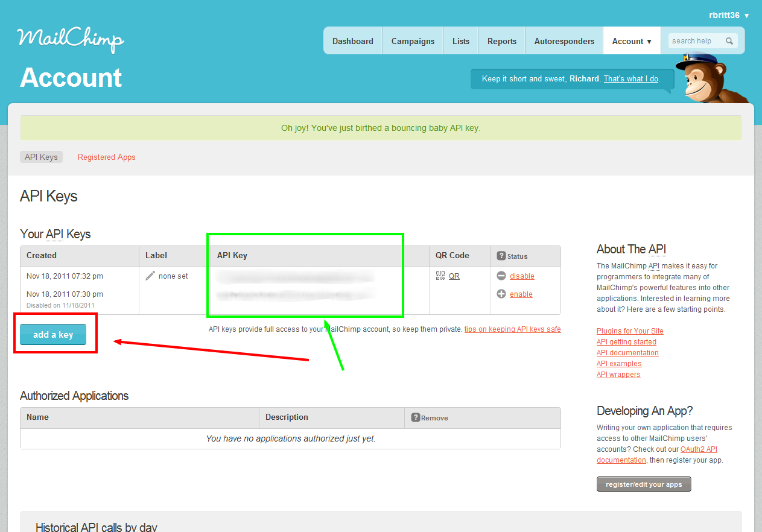Switch to the Reports tab
The width and height of the screenshot is (762, 532).
502,41
